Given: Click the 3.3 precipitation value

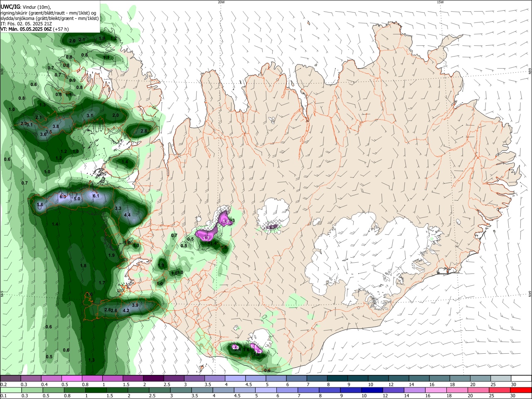Looking at the screenshot, I should (x=118, y=208).
